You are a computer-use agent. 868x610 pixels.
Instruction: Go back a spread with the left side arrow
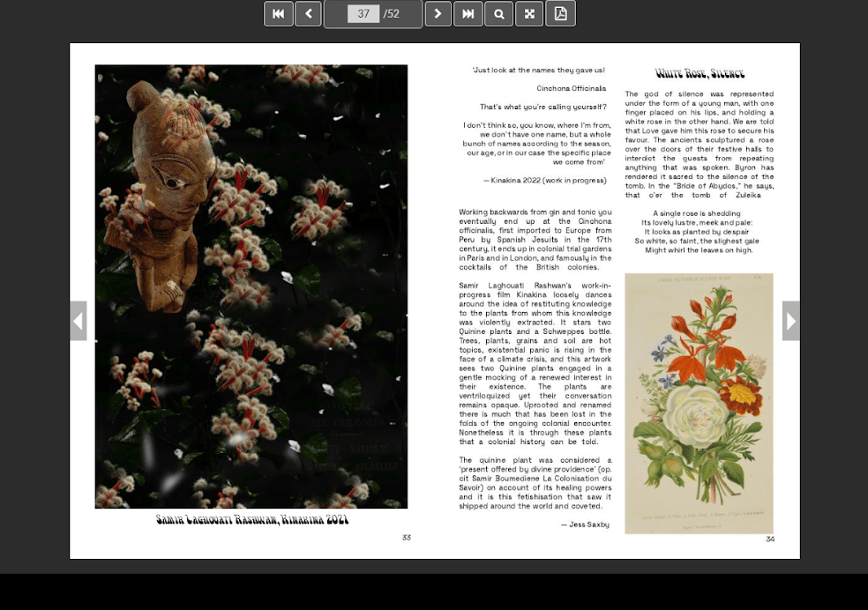pos(79,320)
